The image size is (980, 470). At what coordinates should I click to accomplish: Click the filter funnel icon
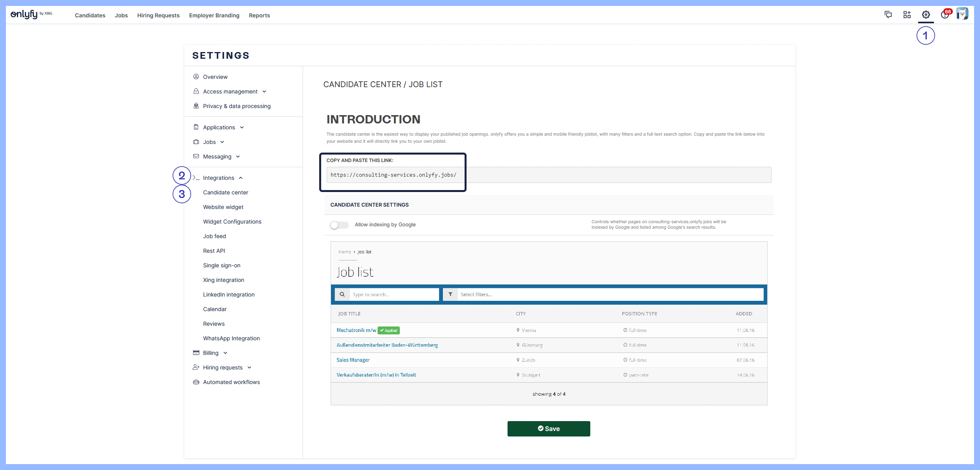pos(450,295)
